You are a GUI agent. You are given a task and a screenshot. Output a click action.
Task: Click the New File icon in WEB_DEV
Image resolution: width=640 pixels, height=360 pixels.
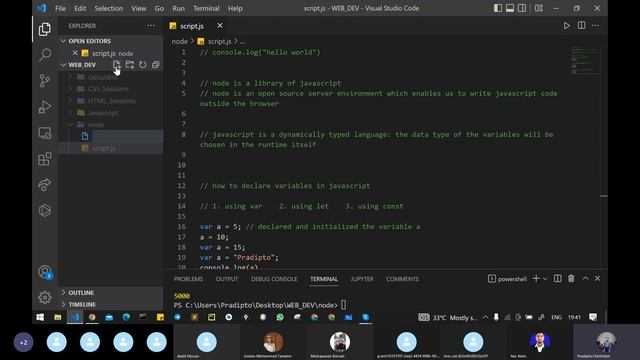click(x=117, y=64)
